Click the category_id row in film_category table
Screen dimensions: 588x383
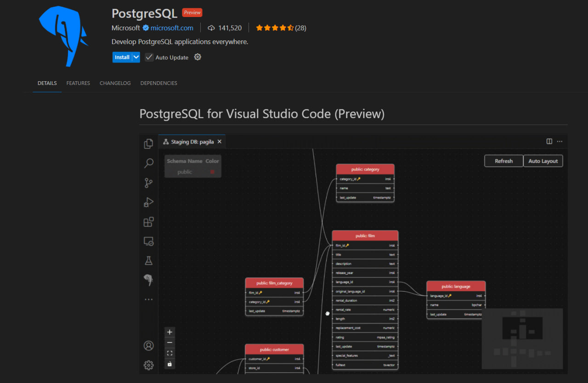tap(274, 302)
